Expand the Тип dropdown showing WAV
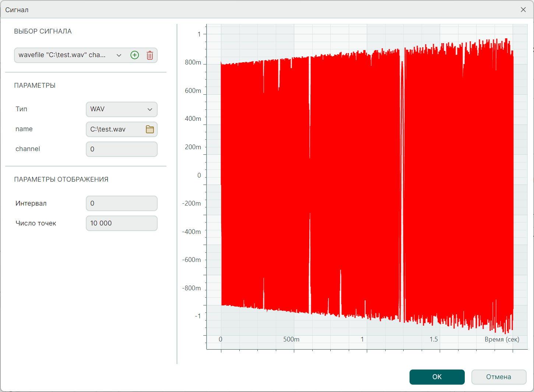 pos(122,109)
